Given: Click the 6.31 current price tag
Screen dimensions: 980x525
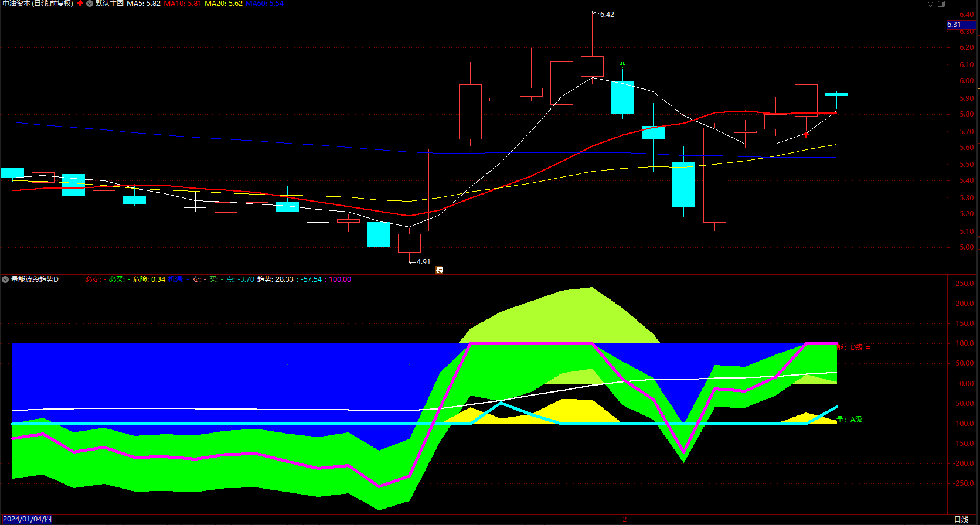Looking at the screenshot, I should pyautogui.click(x=961, y=25).
